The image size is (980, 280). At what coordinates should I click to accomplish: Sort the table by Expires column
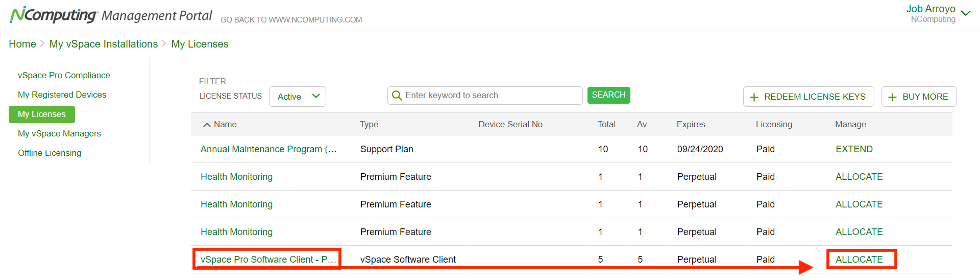(691, 124)
